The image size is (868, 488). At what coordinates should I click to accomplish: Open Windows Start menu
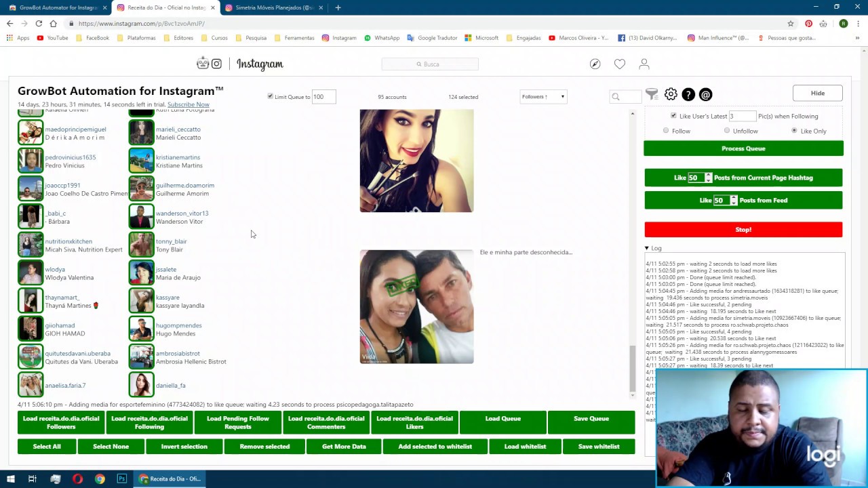point(10,479)
